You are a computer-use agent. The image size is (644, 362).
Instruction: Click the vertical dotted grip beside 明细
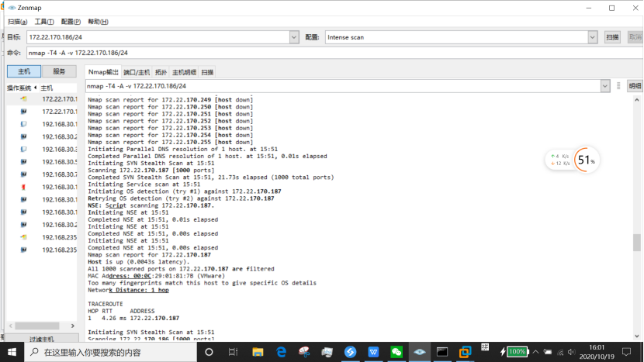tap(618, 86)
